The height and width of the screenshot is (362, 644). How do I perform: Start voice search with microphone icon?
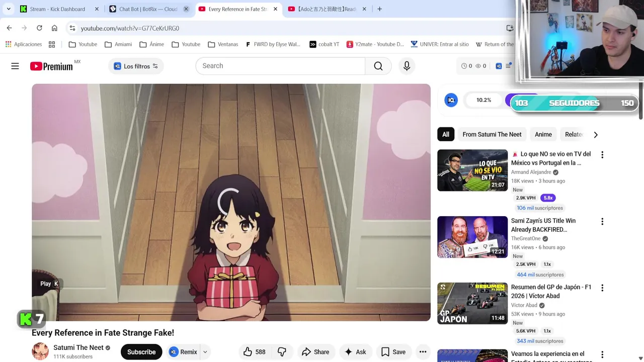click(x=407, y=66)
